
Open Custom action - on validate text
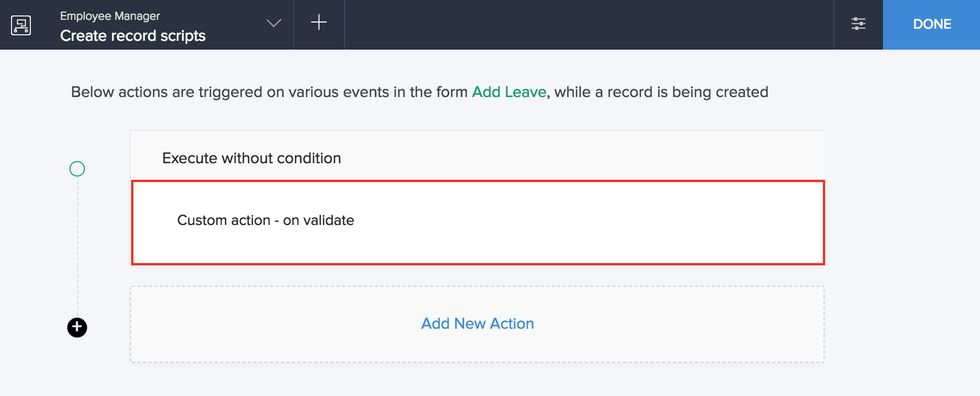pyautogui.click(x=266, y=221)
